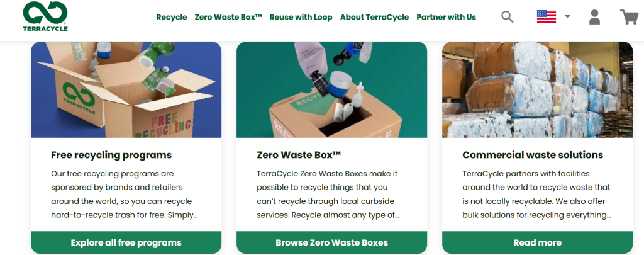The height and width of the screenshot is (255, 644).
Task: Open the free recycling boxes image
Action: coord(126,89)
